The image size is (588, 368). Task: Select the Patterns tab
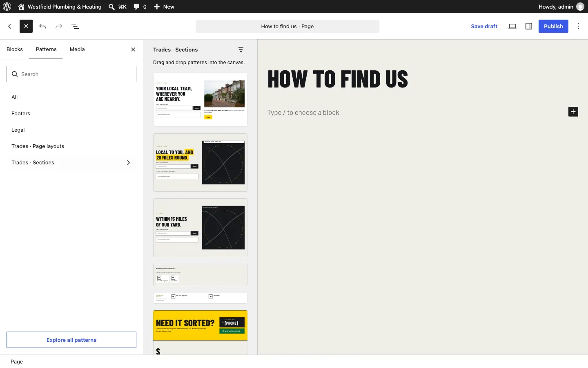coord(46,49)
